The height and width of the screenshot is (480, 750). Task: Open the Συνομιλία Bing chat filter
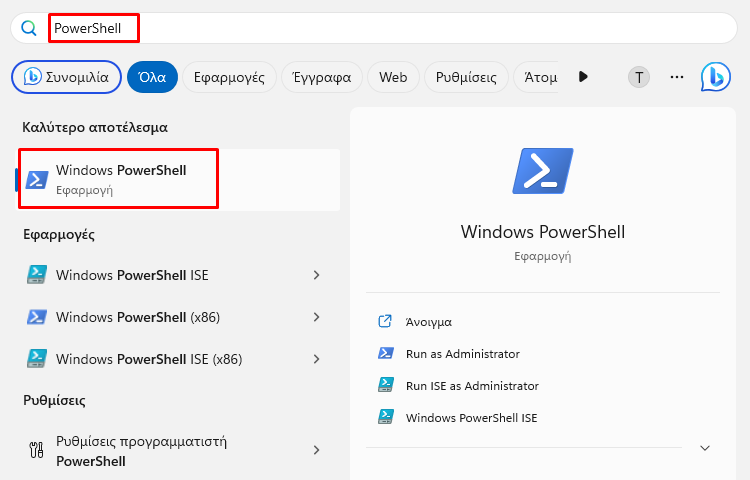pos(66,77)
